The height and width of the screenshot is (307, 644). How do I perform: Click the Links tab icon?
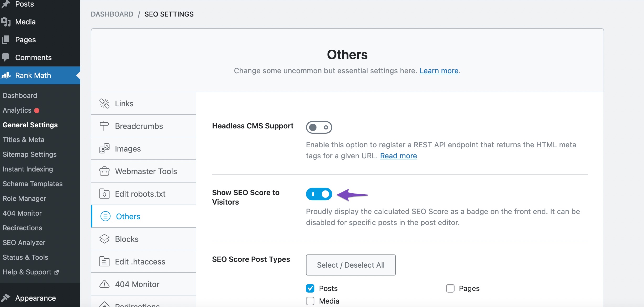104,103
